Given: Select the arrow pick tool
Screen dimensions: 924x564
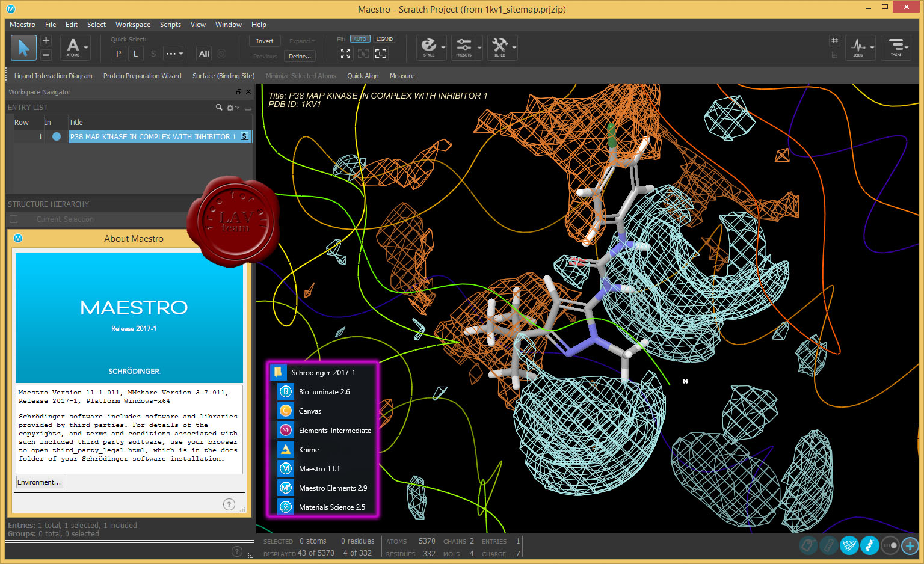Looking at the screenshot, I should click(23, 48).
